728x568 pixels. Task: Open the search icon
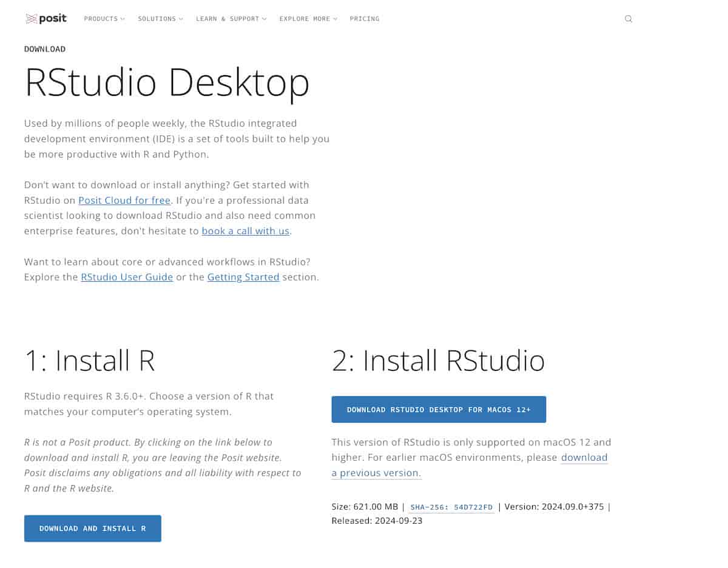629,19
